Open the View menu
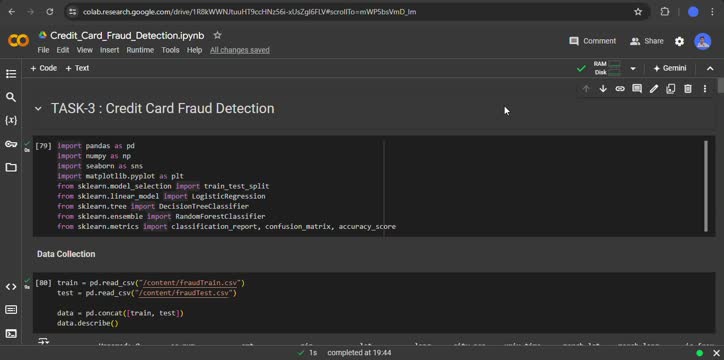The height and width of the screenshot is (360, 724). click(84, 50)
